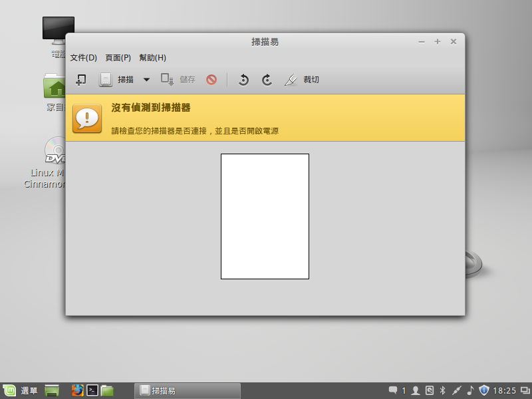Open the sound volume applet
Image resolution: width=532 pixels, height=399 pixels.
(470, 390)
